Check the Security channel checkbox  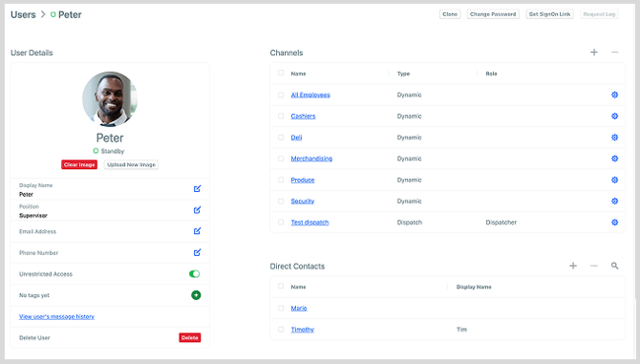(x=281, y=201)
